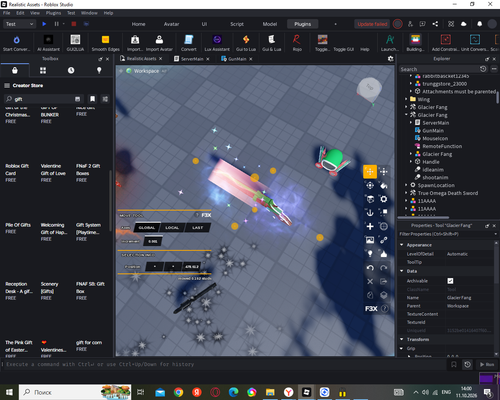Select the F3X Rotate tool icon
500x400 pixels.
370,185
